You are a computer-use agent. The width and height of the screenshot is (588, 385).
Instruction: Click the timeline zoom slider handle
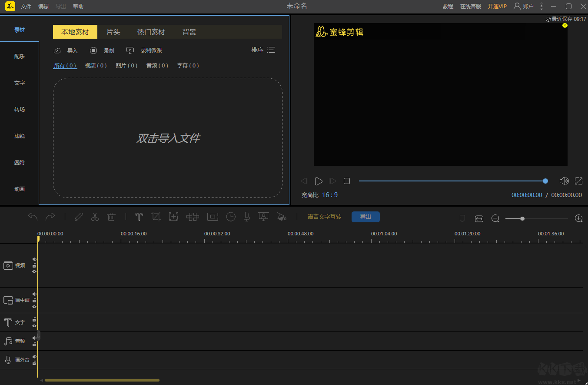(x=522, y=218)
